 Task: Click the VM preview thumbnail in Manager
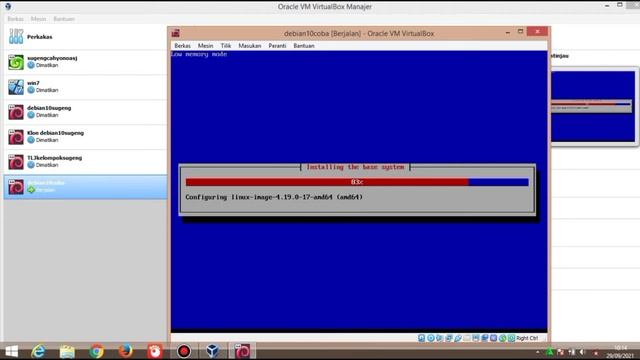point(593,107)
